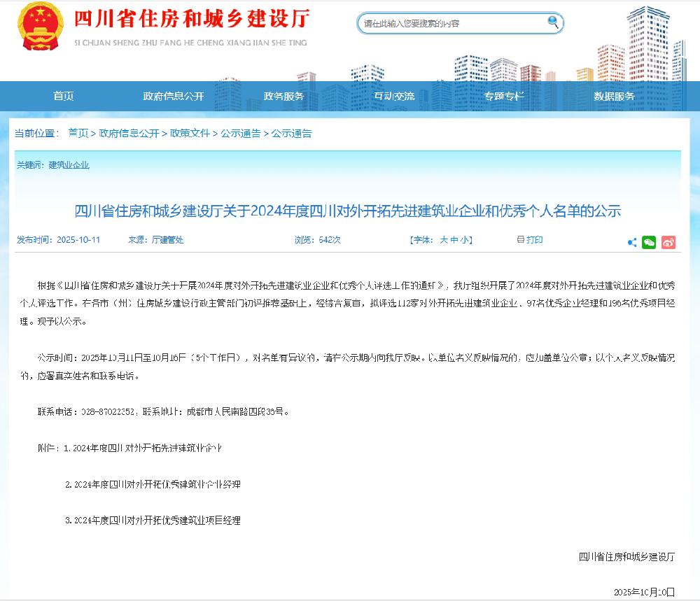
Task: Open attachment 1 先进建筑业企业 list
Action: [150, 448]
